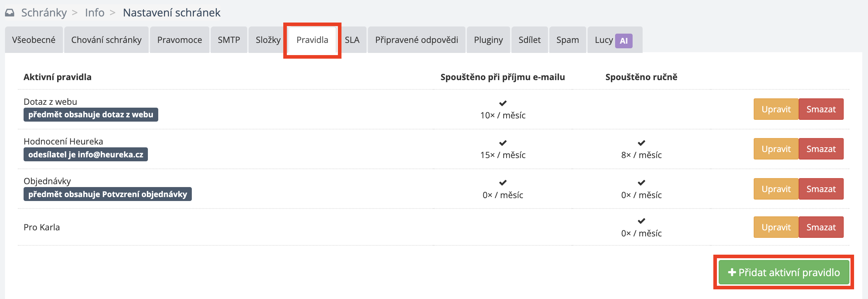Screen dimensions: 868x299
Task: Click the manual-trigger checkmark for Pro Karla
Action: pos(641,221)
